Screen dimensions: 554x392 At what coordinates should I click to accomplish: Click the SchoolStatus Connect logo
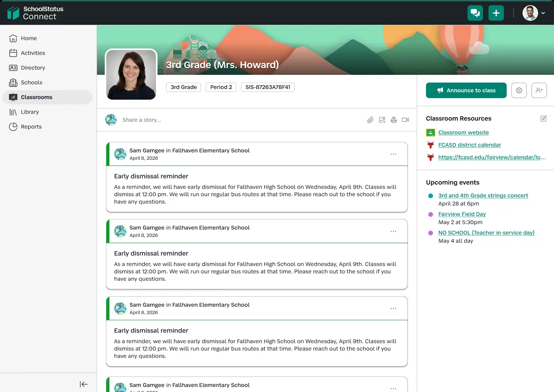coord(35,13)
